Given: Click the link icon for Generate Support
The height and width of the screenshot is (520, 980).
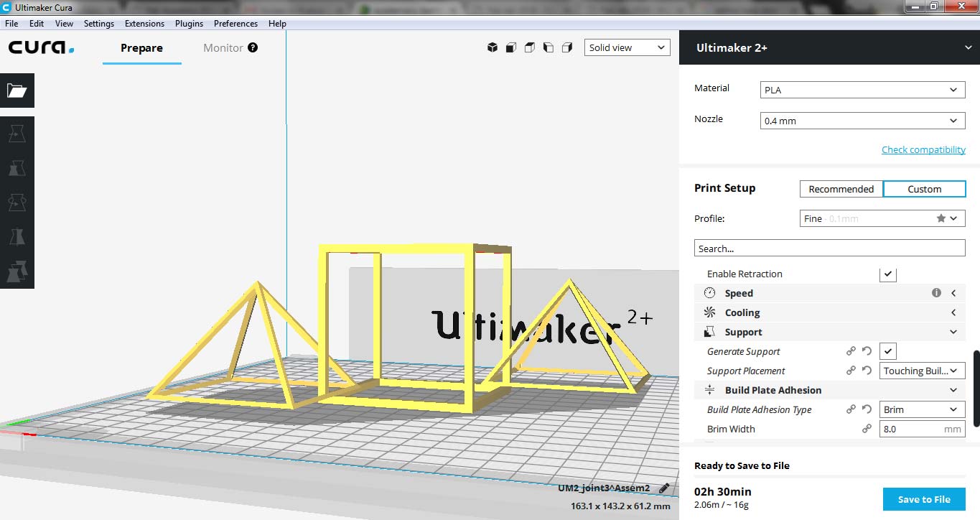Looking at the screenshot, I should click(x=851, y=351).
